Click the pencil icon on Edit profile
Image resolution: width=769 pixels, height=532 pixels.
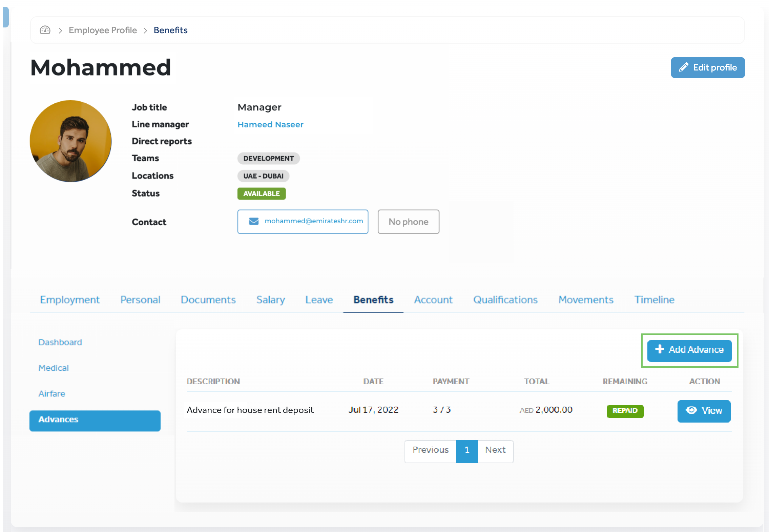click(x=683, y=67)
